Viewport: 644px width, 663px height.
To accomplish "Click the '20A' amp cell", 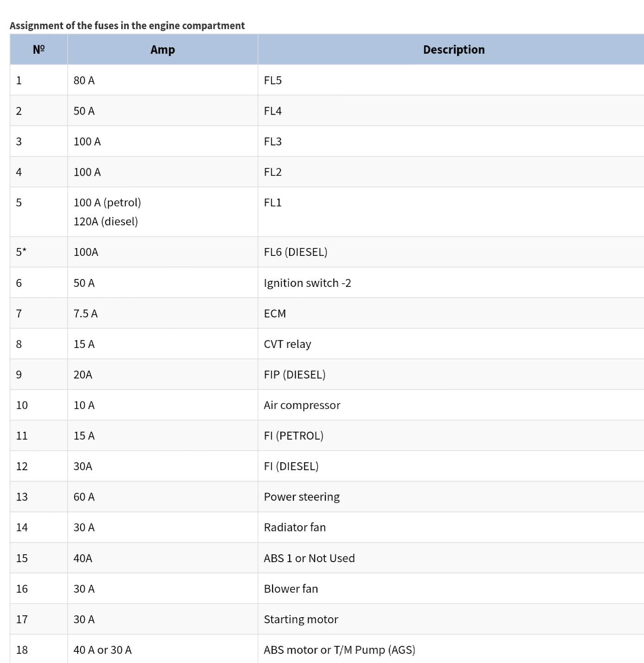I will [163, 374].
